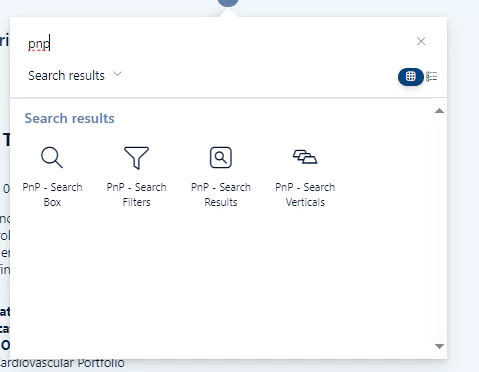Switch to grid view of web parts
The image size is (479, 372).
(411, 77)
